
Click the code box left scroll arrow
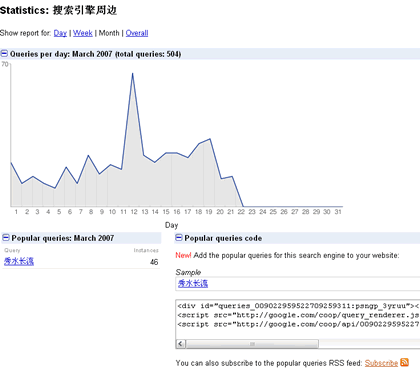pos(181,344)
